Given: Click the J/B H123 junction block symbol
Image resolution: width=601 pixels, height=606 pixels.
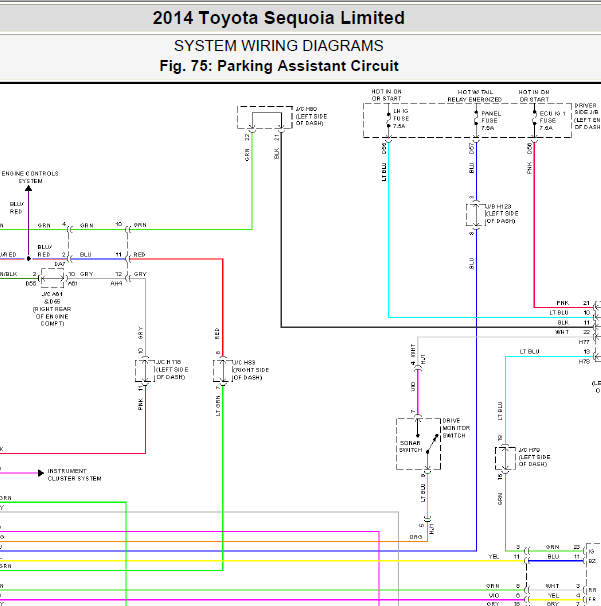Looking at the screenshot, I should coord(476,214).
